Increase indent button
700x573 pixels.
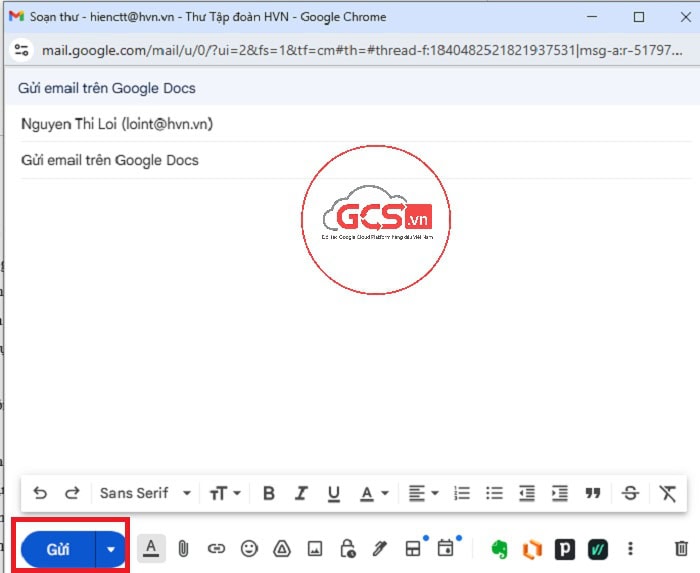coord(559,493)
